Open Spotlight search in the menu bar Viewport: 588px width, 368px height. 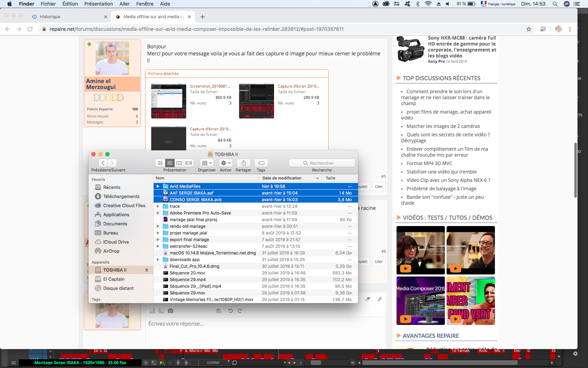click(x=555, y=4)
